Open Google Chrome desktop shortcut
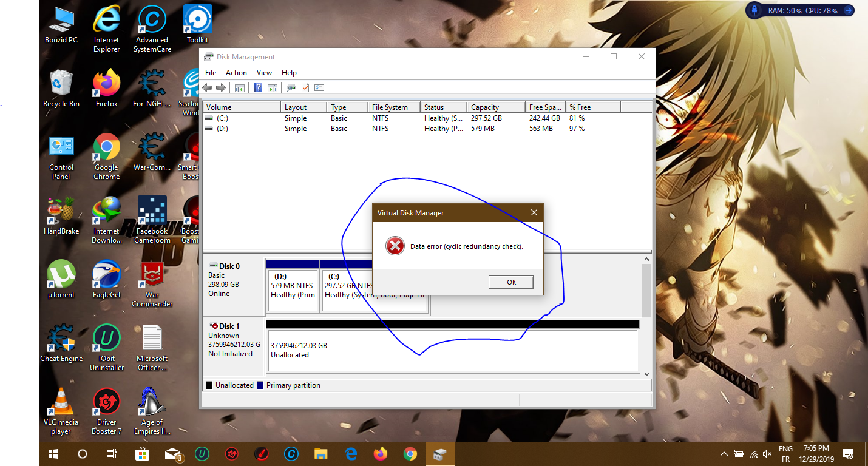The height and width of the screenshot is (466, 868). [106, 157]
